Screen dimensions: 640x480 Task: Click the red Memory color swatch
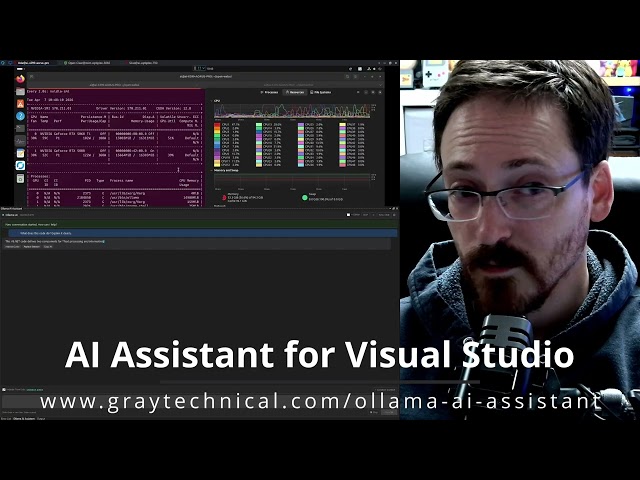(x=224, y=198)
